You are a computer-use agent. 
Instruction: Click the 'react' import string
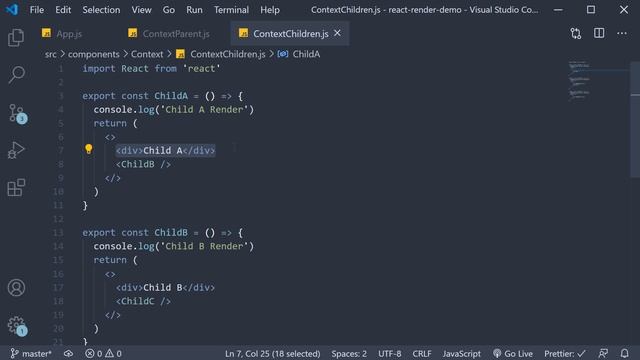pos(202,69)
